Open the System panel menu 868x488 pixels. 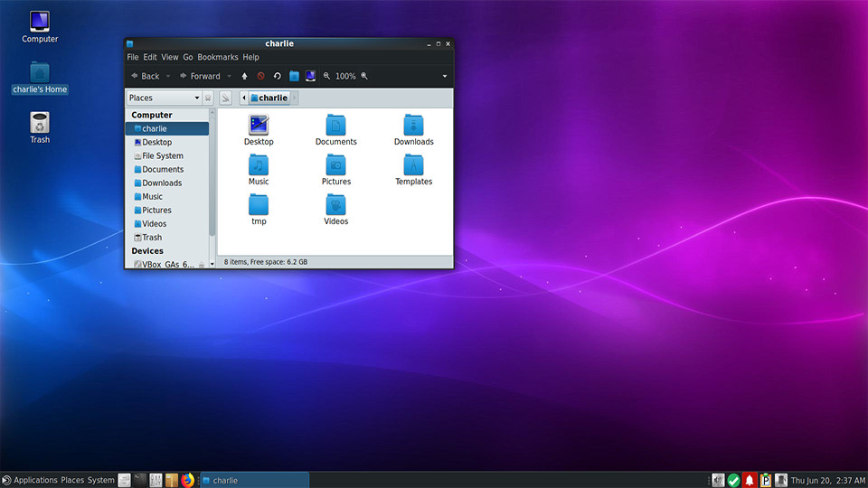point(100,480)
